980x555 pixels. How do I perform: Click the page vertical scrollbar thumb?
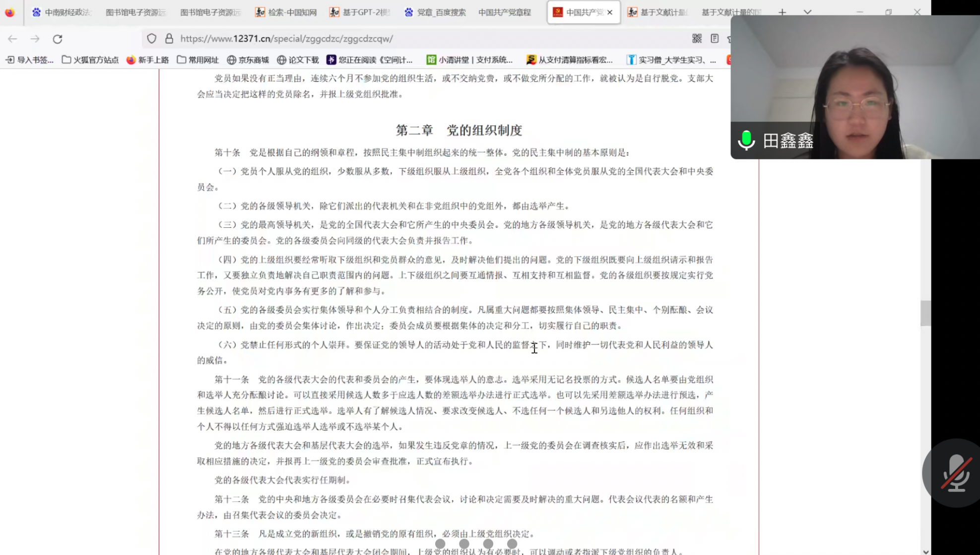tap(925, 313)
